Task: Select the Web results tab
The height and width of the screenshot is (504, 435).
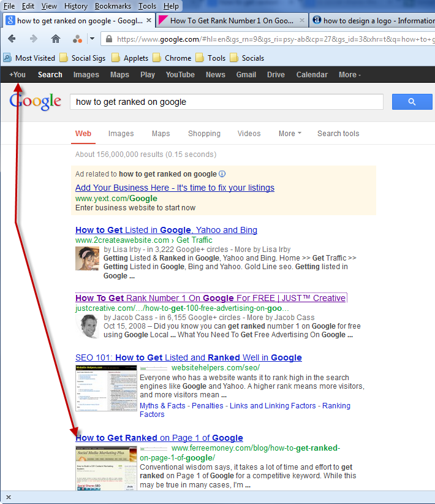Action: click(83, 134)
